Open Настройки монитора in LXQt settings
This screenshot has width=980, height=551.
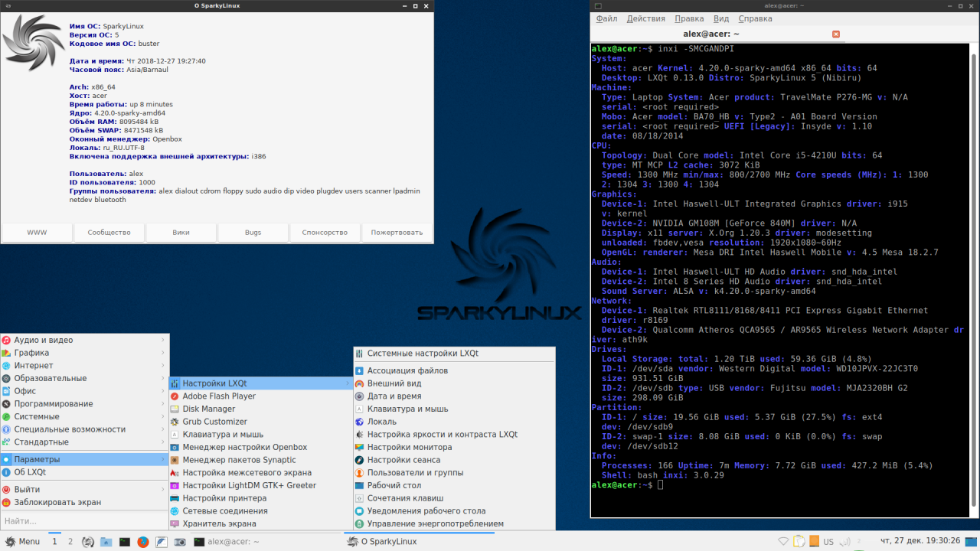454,447
